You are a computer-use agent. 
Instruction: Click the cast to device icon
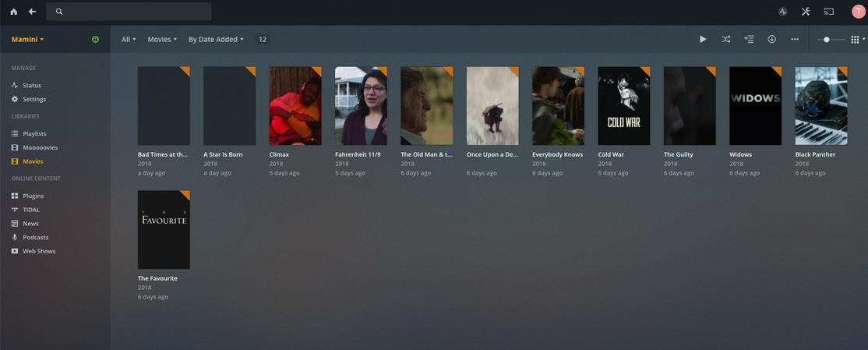pos(829,12)
